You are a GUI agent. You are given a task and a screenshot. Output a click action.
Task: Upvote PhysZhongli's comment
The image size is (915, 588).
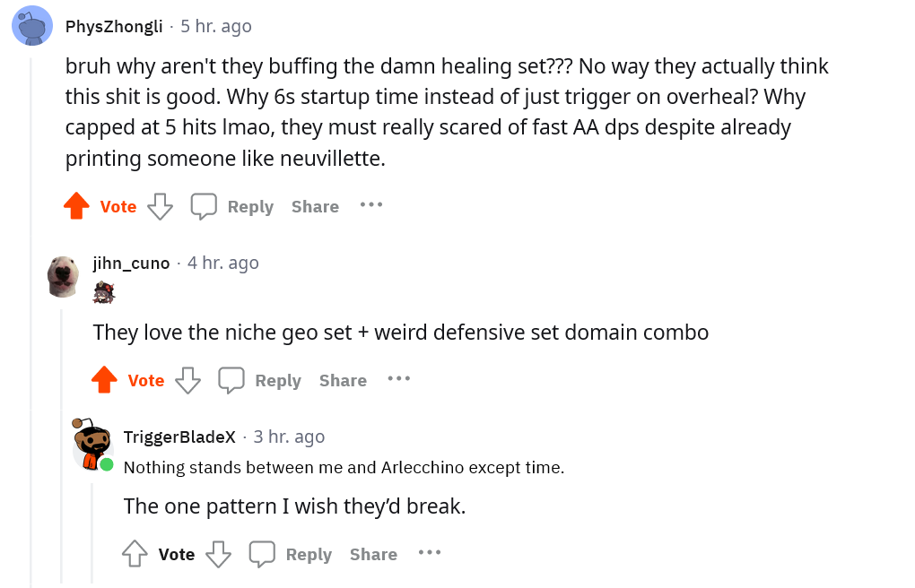coord(77,207)
